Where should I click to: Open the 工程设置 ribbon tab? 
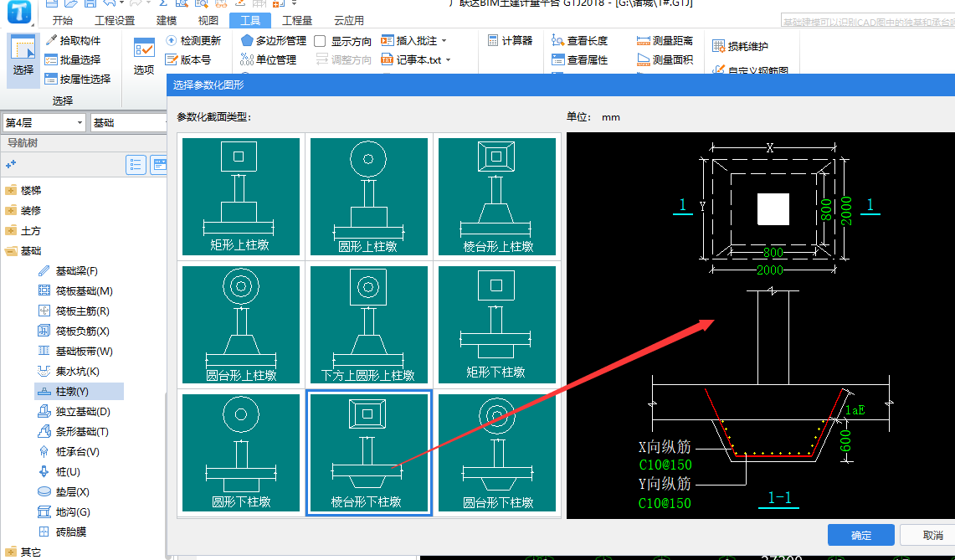[115, 20]
